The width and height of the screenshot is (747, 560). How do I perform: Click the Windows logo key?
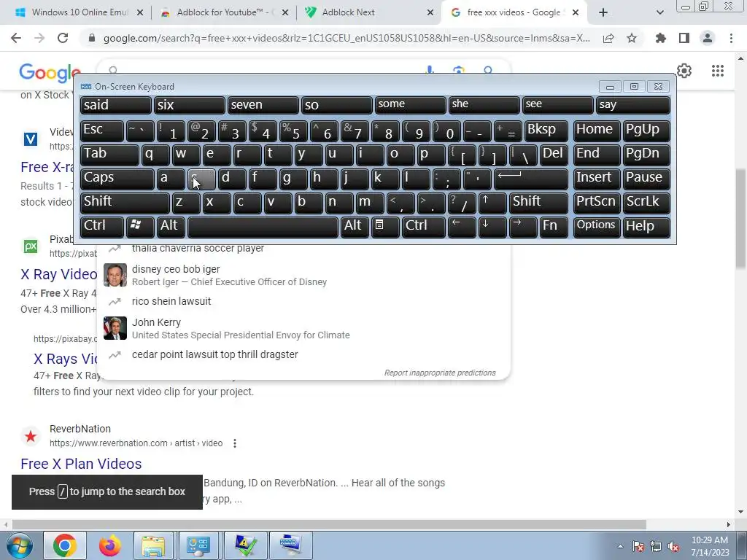point(140,227)
